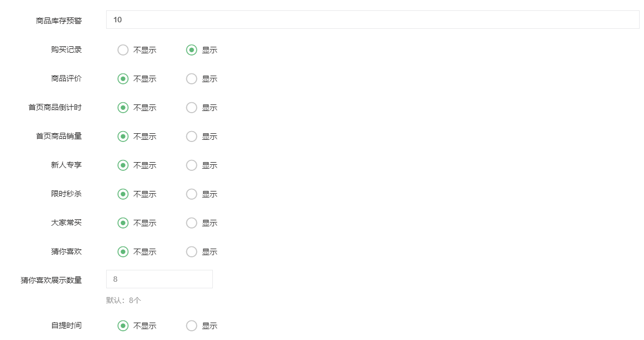Select 显示 for 商品评价
644x340 pixels.
coord(192,79)
